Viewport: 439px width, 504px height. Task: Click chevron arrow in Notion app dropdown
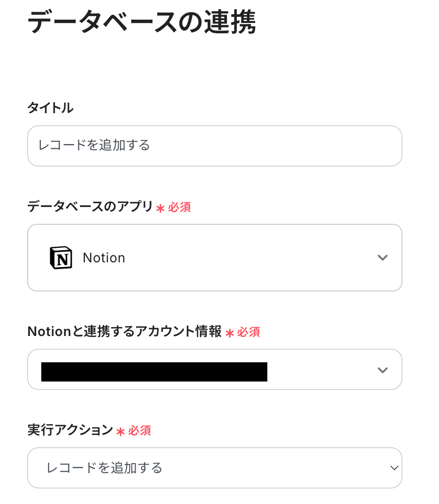[x=383, y=258]
